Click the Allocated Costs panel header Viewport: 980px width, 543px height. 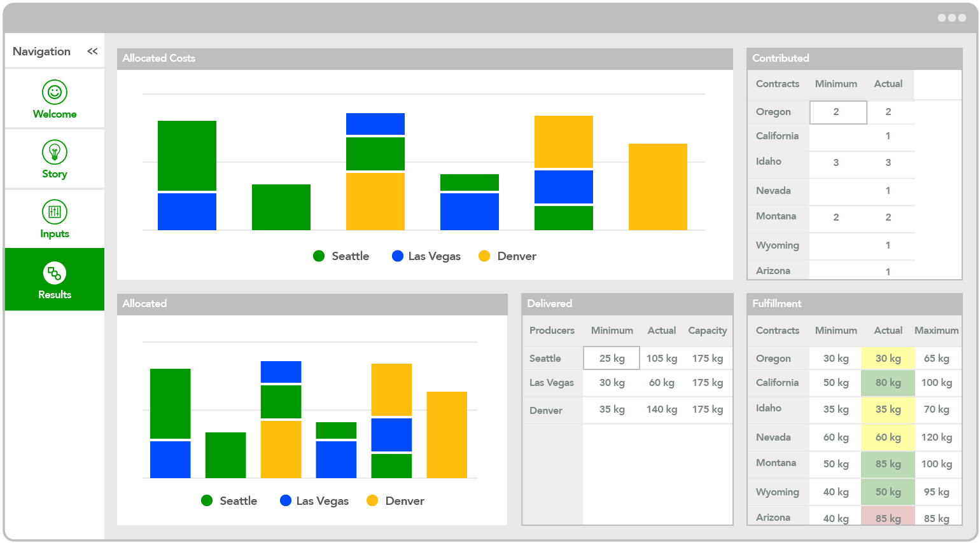point(425,58)
